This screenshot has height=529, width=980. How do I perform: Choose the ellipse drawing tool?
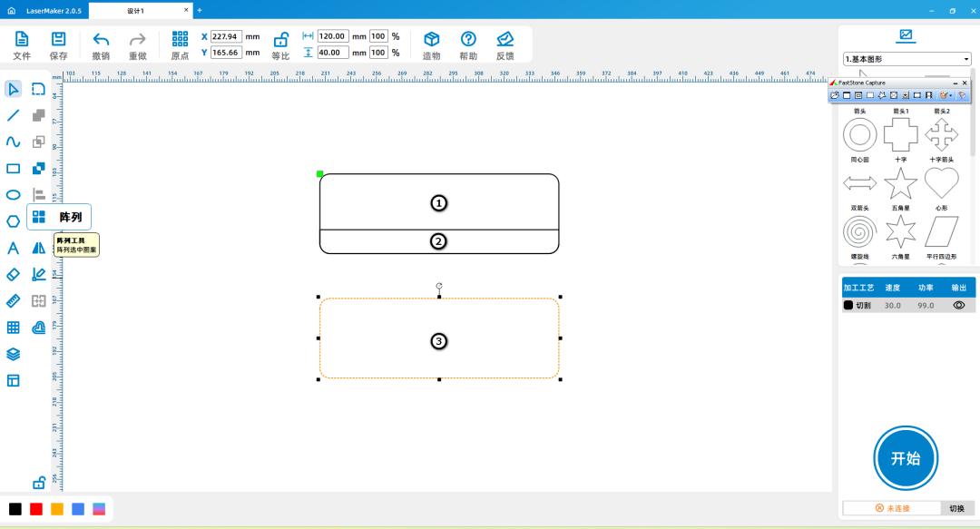[14, 194]
